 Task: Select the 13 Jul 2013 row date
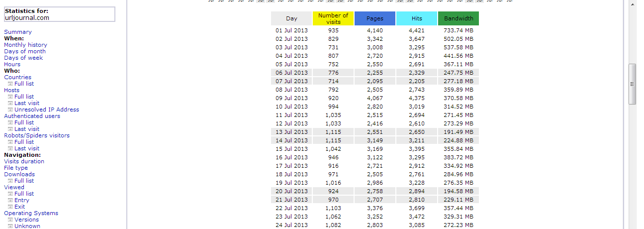coord(291,132)
